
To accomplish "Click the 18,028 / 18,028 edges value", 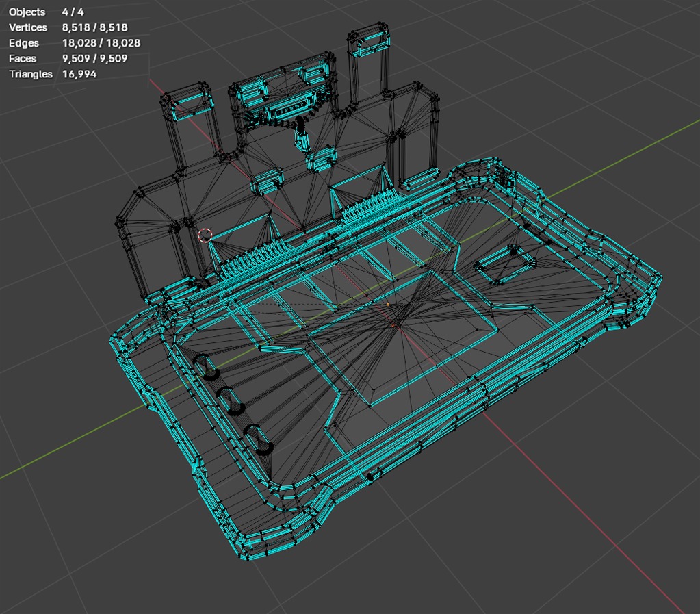I will [x=101, y=43].
